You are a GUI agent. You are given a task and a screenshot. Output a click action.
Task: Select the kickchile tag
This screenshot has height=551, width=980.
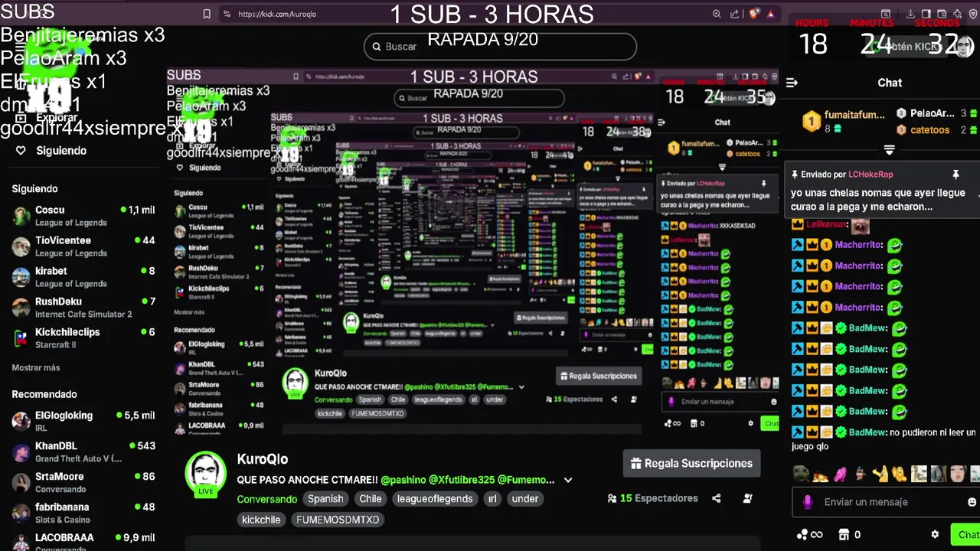(261, 520)
